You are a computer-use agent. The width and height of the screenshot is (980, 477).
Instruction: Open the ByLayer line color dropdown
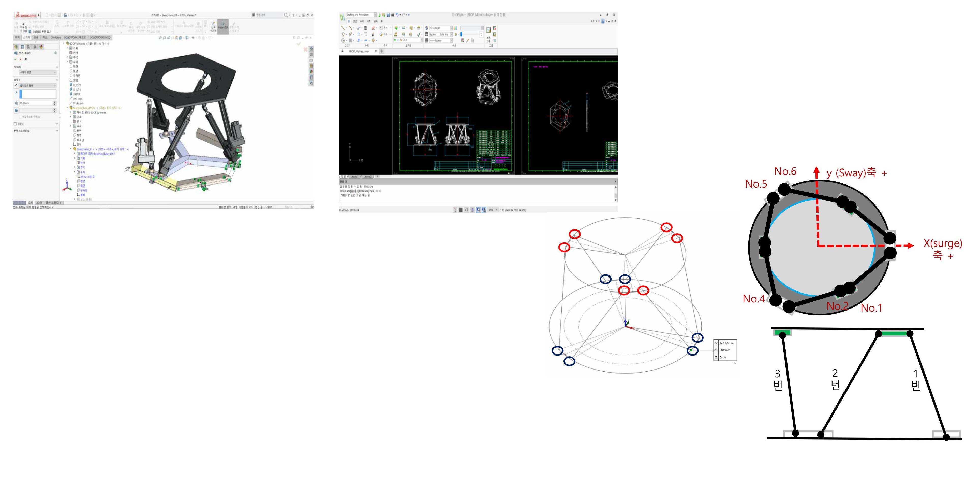click(x=451, y=28)
